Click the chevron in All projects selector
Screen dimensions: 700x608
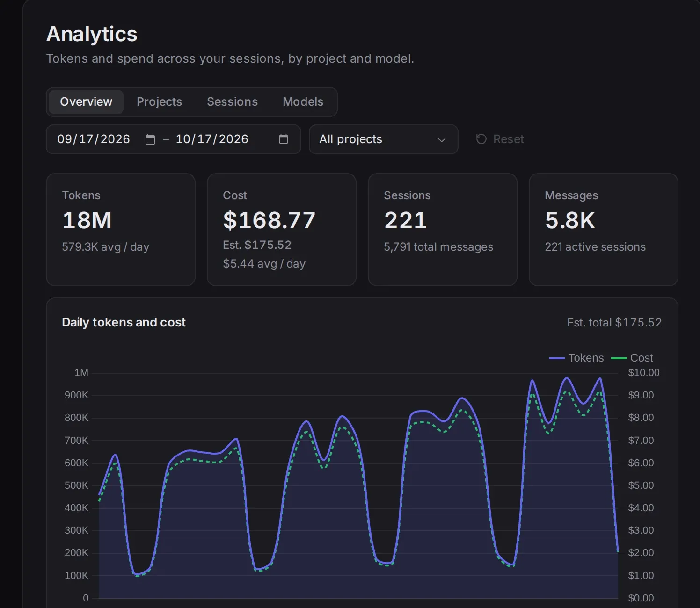pyautogui.click(x=441, y=140)
